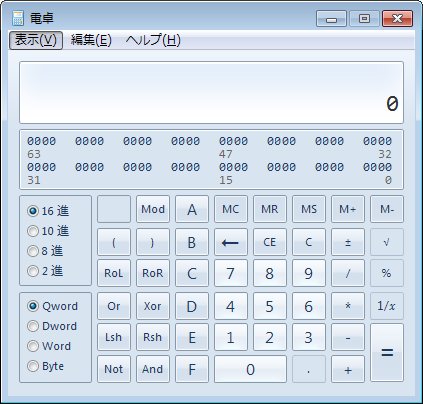Click the minus (-) button
Screen dimensions: 423x404
(x=348, y=337)
